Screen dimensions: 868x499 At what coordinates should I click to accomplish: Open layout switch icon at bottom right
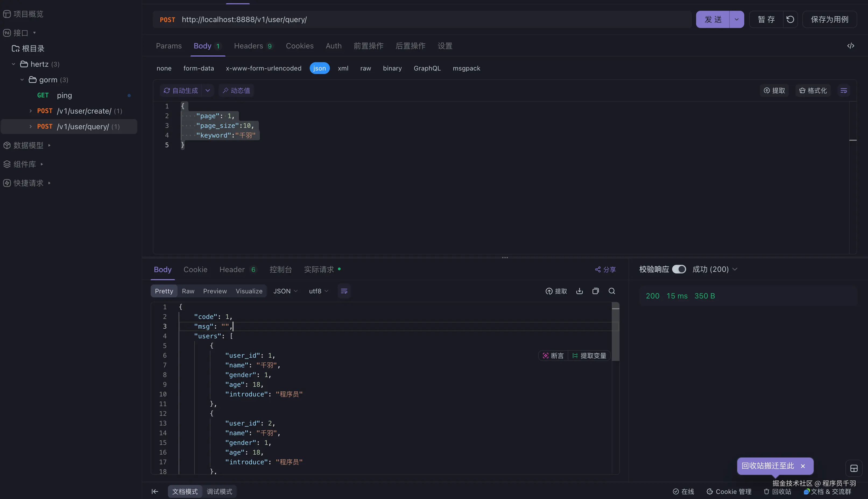tap(854, 469)
